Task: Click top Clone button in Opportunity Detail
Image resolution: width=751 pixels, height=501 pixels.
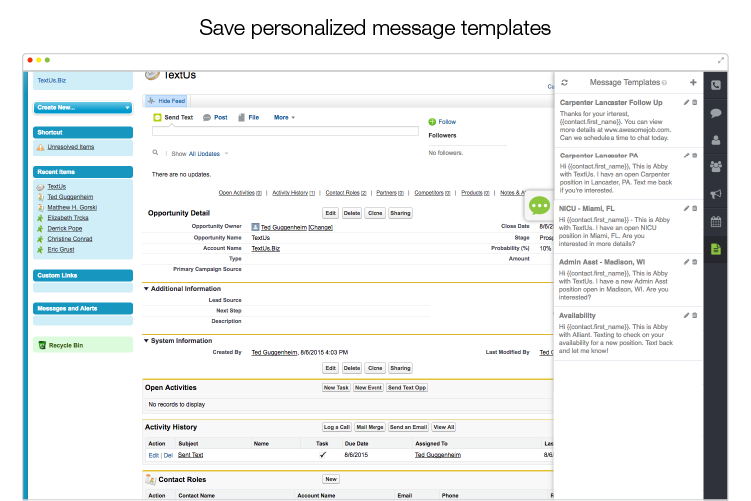Action: (x=375, y=213)
